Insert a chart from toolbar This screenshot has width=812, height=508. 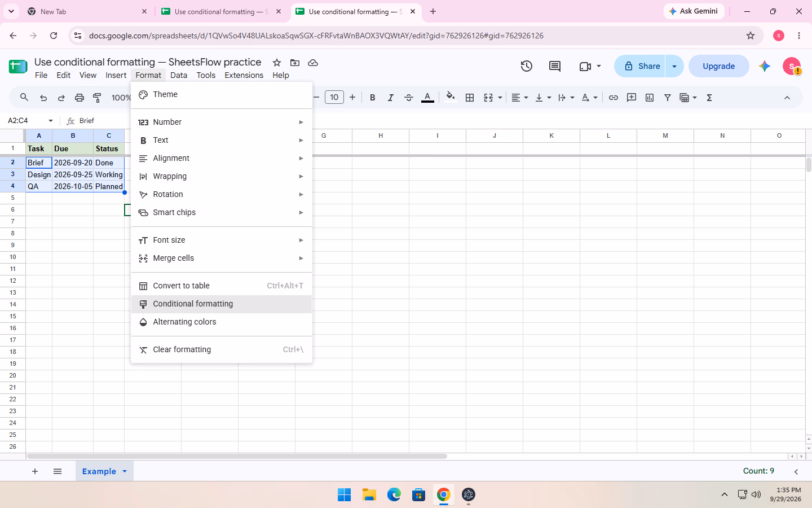tap(650, 98)
